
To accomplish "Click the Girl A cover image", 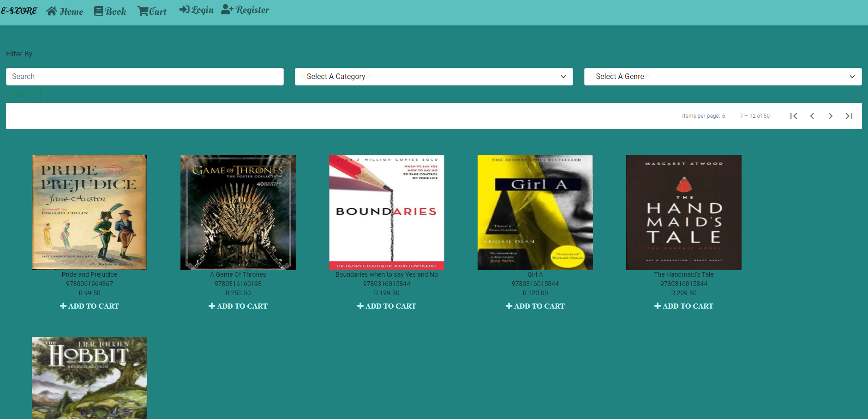I will pos(535,212).
